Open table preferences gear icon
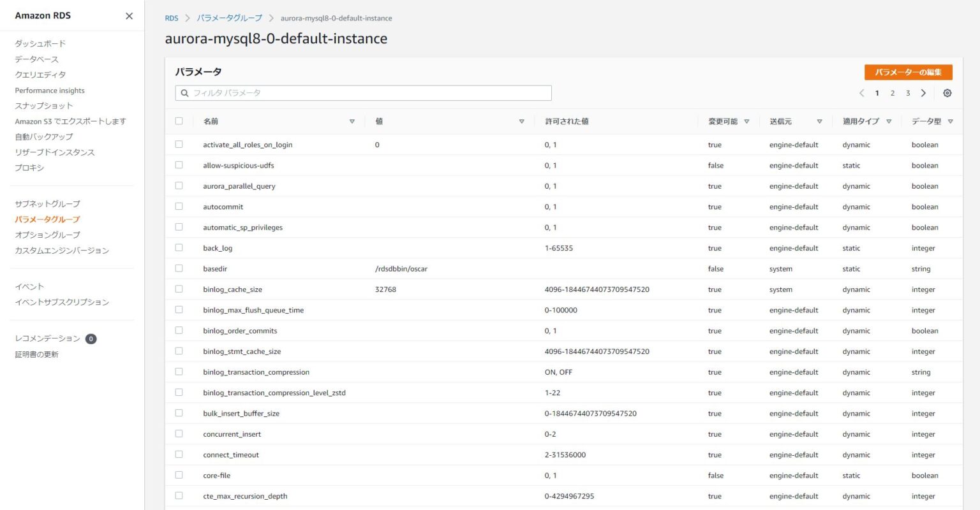980x510 pixels. (947, 93)
